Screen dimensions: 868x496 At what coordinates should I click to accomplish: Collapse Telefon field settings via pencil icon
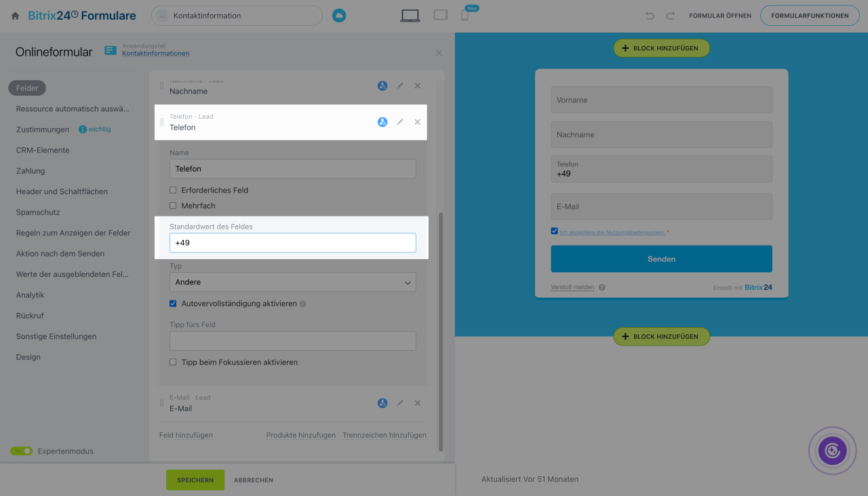[x=400, y=122]
